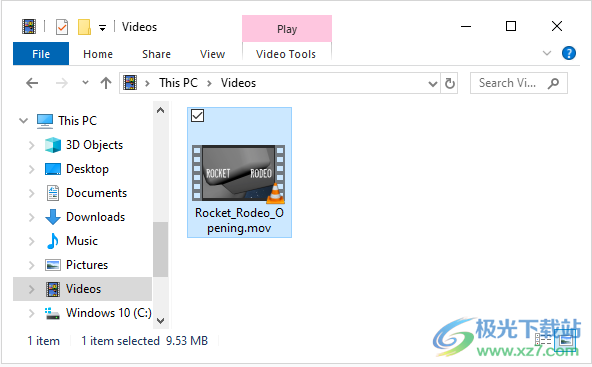Go up one folder level

[x=106, y=83]
